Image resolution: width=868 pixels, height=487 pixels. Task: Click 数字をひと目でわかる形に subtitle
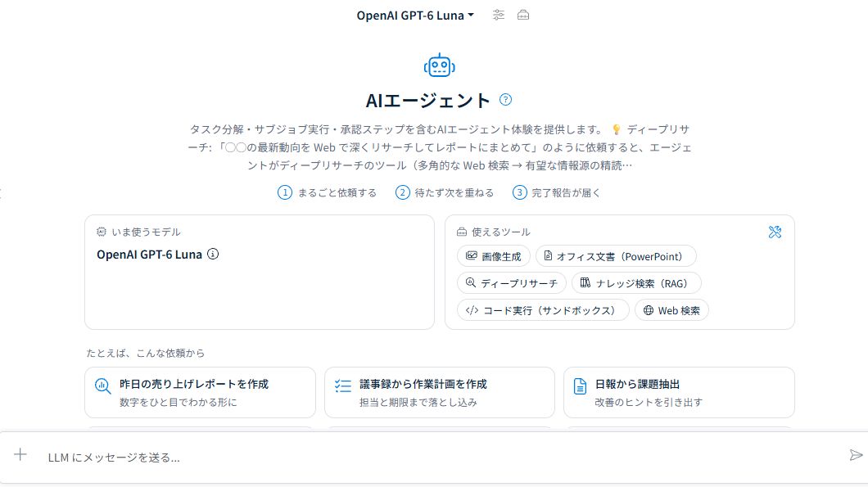pyautogui.click(x=179, y=403)
